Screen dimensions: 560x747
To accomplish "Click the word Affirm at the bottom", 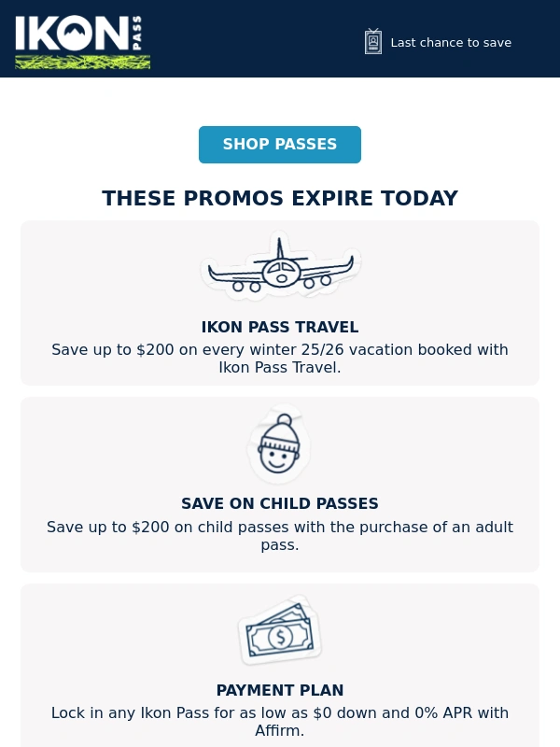I will (x=278, y=731).
